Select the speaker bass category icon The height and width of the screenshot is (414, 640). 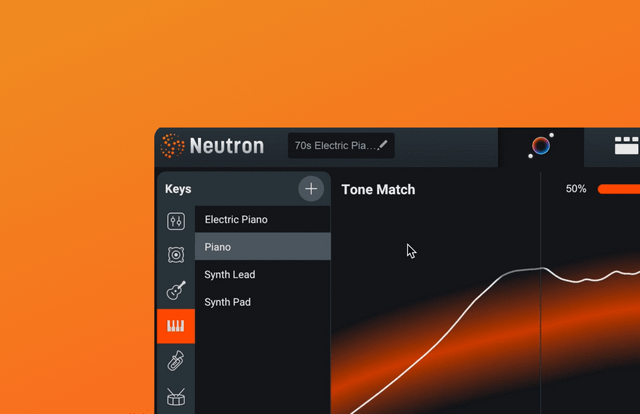tap(176, 255)
